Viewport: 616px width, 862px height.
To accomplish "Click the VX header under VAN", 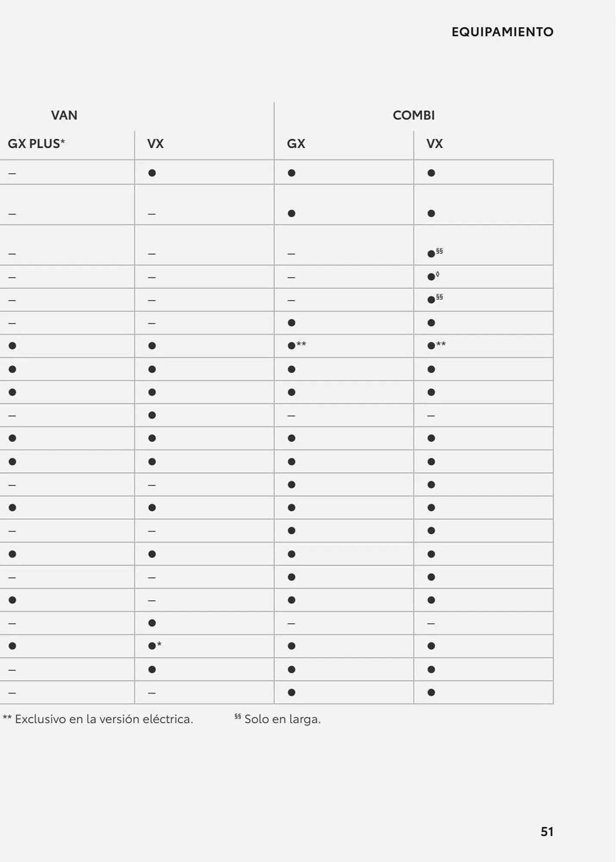I will coord(156,144).
